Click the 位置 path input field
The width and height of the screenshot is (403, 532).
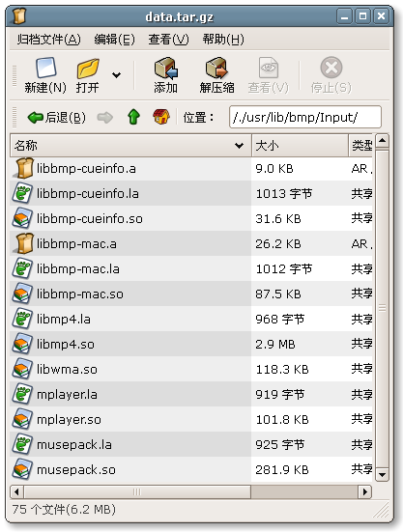coord(304,117)
